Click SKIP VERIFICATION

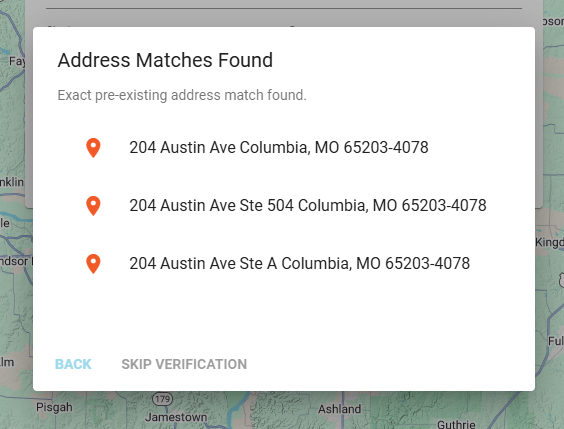click(184, 364)
